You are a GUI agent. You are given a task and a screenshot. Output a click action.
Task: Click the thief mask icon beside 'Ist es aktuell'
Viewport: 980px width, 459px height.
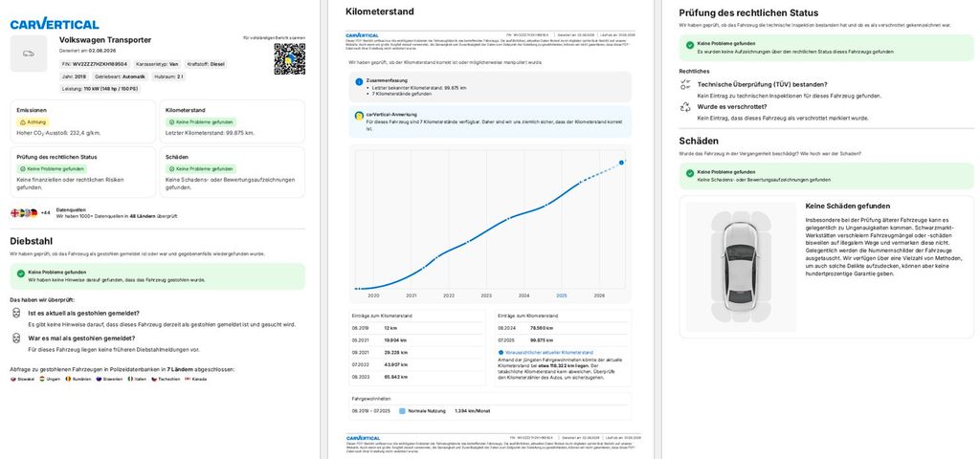15,314
